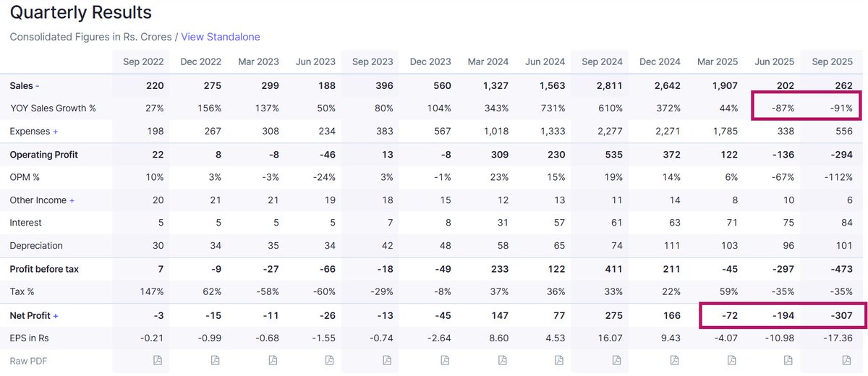Open the Raw PDF icon for Dec 2022

[216, 360]
